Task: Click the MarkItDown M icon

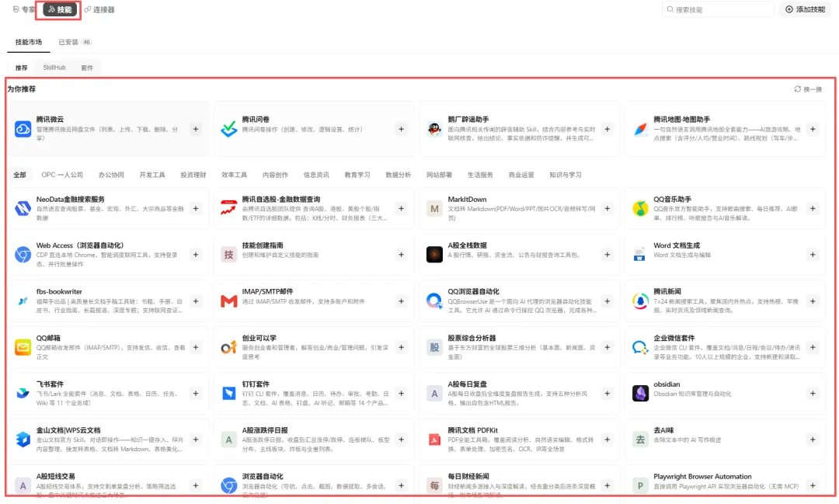Action: click(434, 208)
